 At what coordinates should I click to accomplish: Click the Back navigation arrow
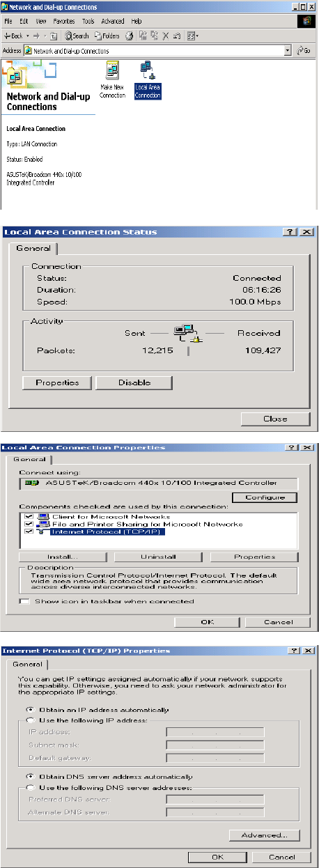click(13, 36)
